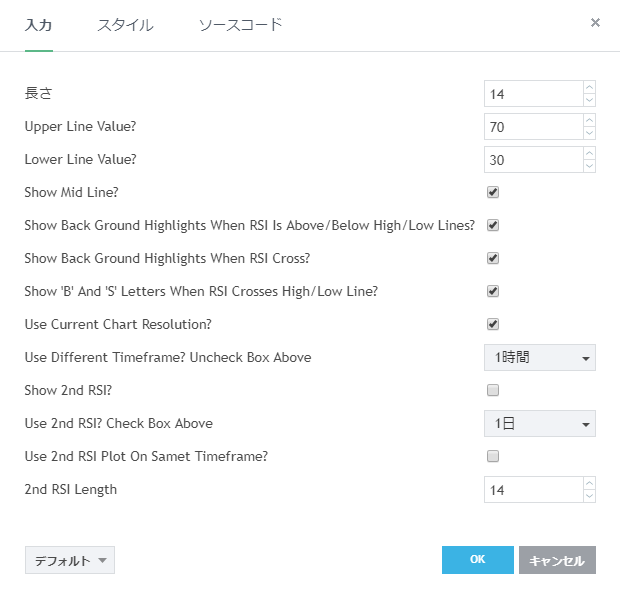The width and height of the screenshot is (620, 597).
Task: Switch to the スタイル tab
Action: click(x=125, y=25)
